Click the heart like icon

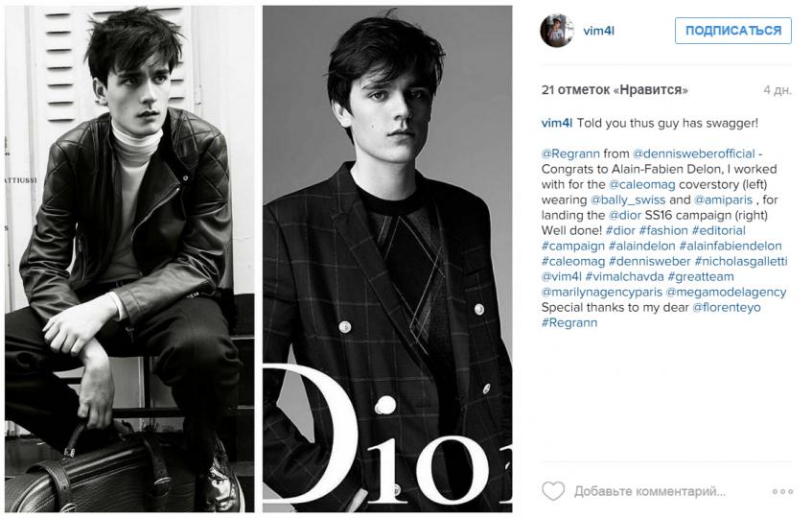[552, 490]
